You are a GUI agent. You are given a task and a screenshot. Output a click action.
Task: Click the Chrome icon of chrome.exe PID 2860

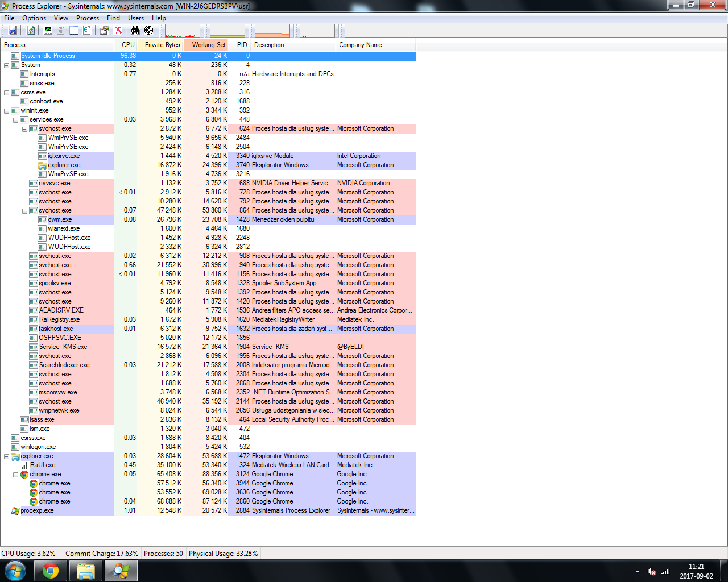pyautogui.click(x=34, y=501)
